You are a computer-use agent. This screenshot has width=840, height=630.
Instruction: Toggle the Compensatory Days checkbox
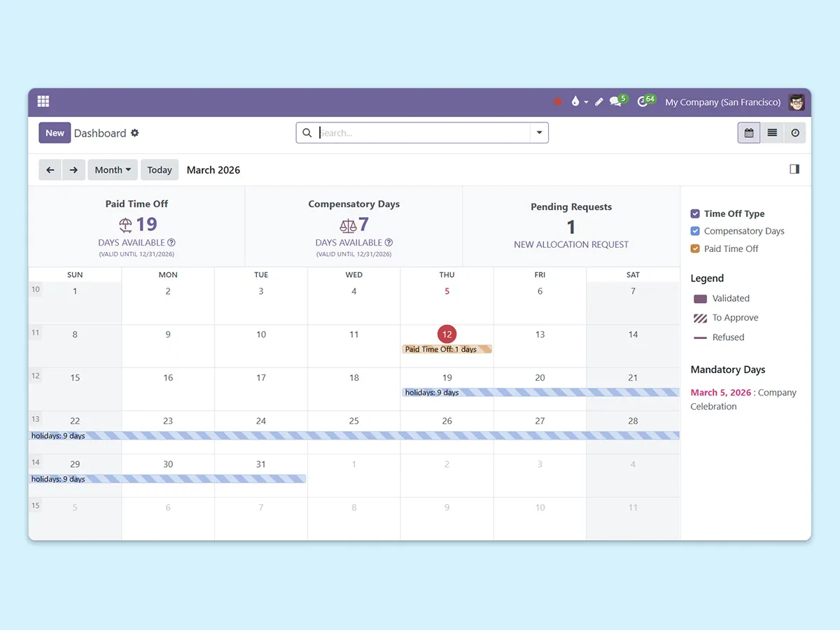[x=695, y=232]
